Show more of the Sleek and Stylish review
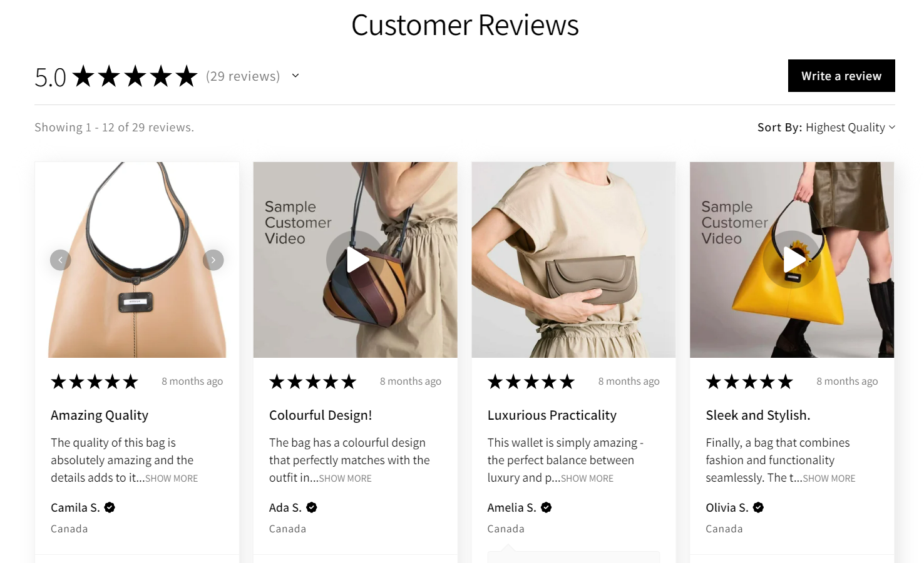 829,478
